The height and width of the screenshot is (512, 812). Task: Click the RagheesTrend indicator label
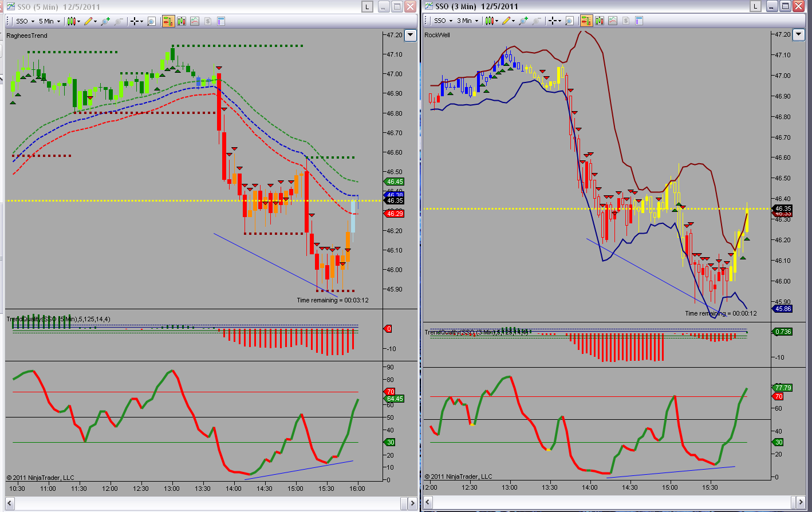(x=27, y=36)
